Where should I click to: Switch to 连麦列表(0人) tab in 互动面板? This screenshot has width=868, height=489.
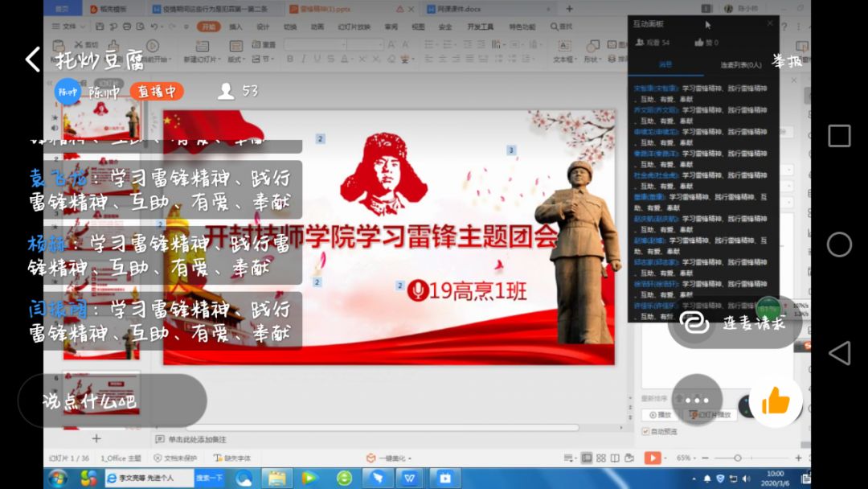tap(741, 65)
